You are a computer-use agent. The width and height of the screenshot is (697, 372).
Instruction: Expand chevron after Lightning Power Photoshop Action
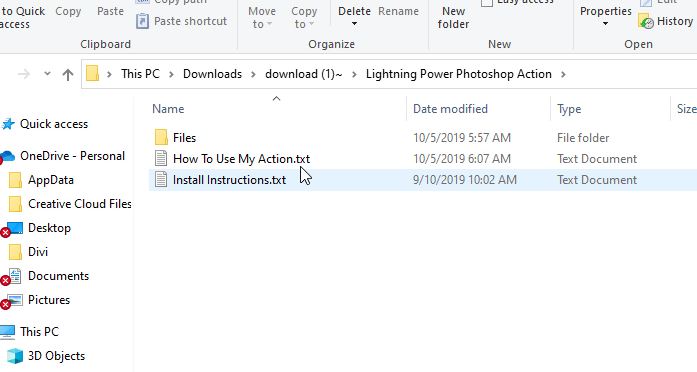point(563,74)
